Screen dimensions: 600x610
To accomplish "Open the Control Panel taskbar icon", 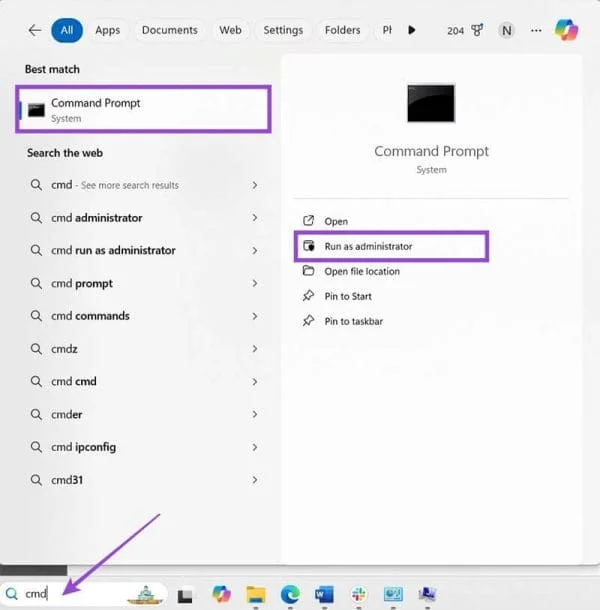I will [x=393, y=594].
